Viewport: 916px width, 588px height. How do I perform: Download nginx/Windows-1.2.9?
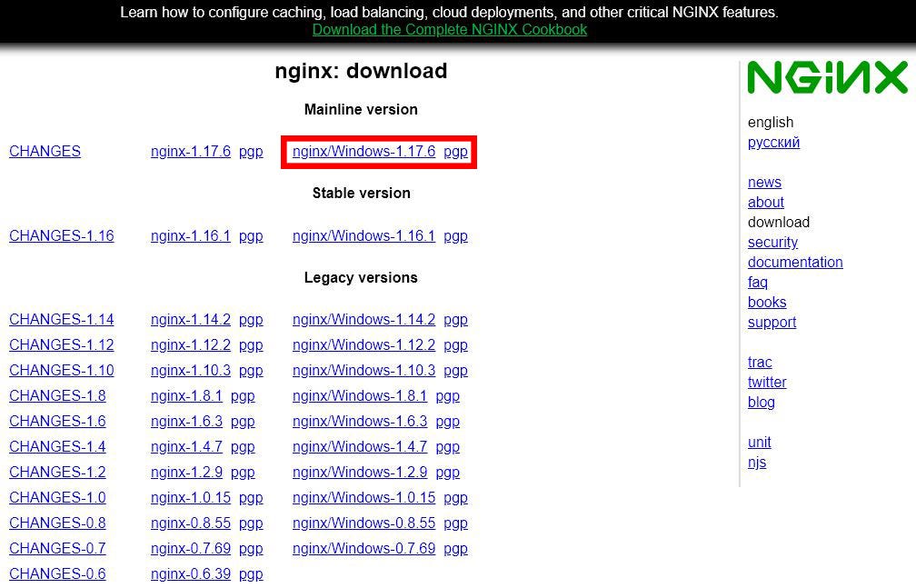(360, 472)
